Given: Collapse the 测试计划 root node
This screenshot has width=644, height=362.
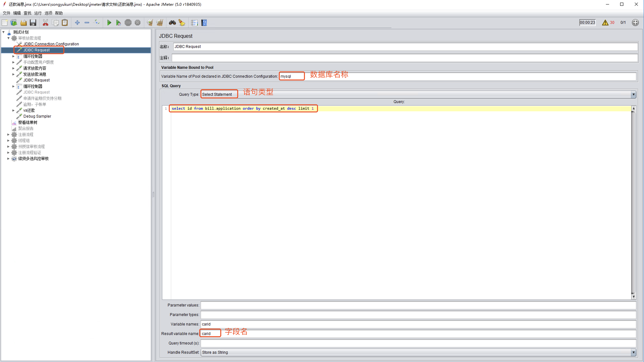Looking at the screenshot, I should pos(3,32).
